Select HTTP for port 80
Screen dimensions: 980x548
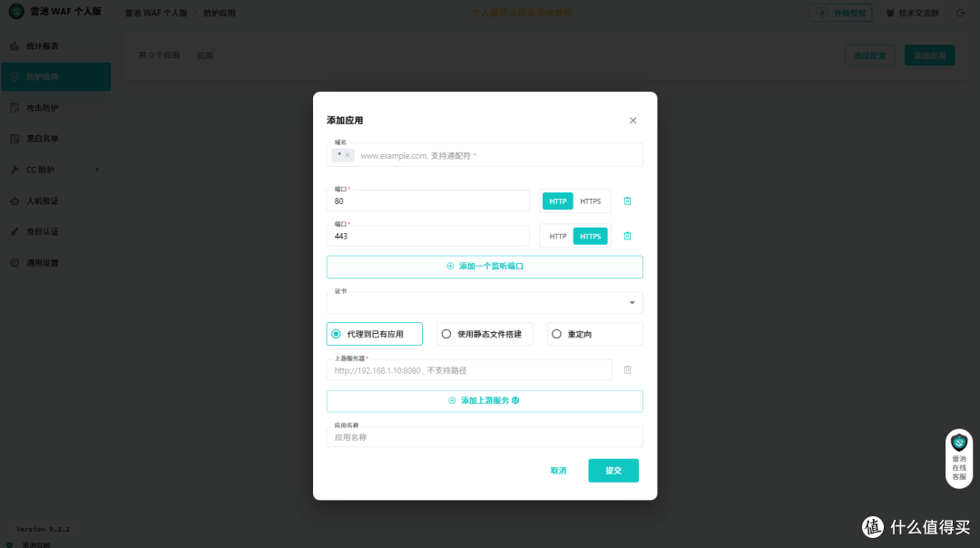557,201
